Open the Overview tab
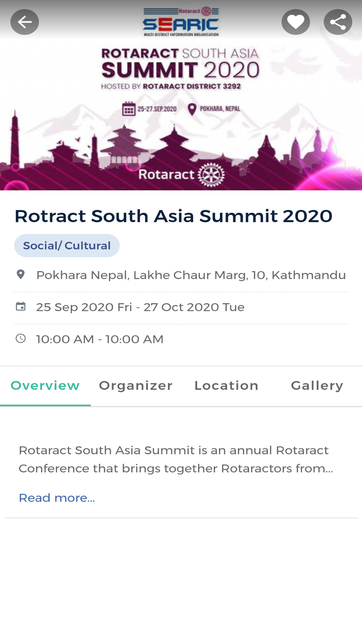 pos(45,386)
